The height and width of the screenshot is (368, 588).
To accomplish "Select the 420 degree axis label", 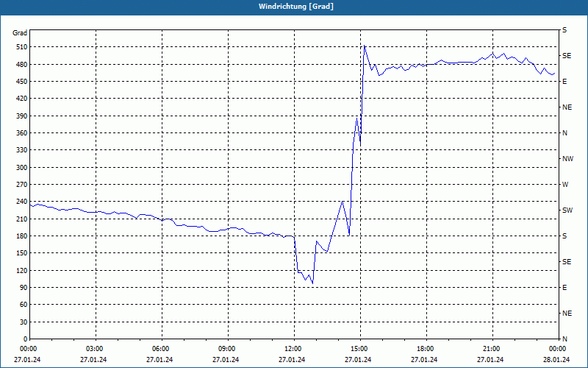I will point(23,99).
